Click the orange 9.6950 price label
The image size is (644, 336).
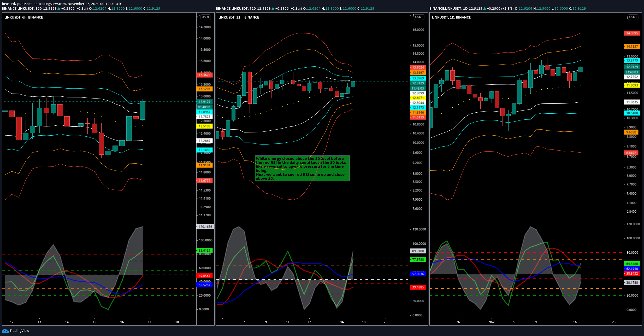click(x=631, y=132)
